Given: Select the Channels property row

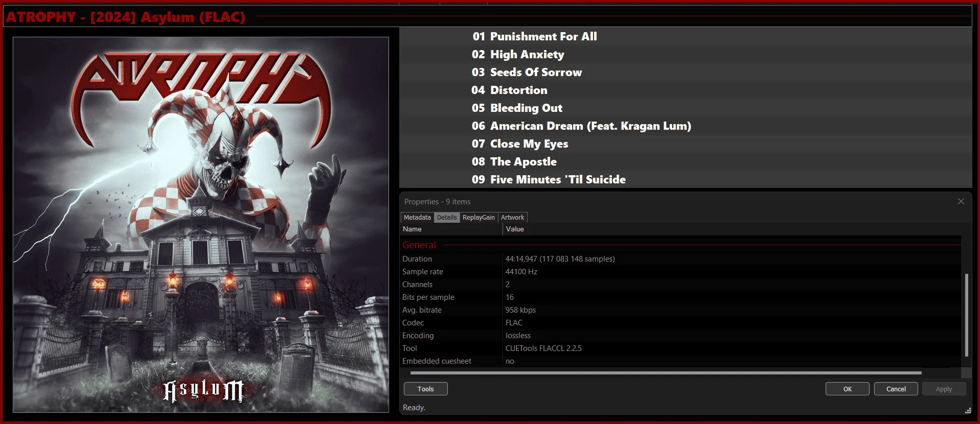Looking at the screenshot, I should [681, 285].
